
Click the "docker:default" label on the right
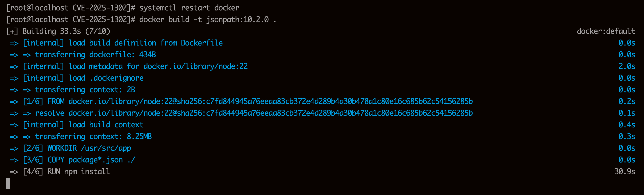pyautogui.click(x=606, y=31)
